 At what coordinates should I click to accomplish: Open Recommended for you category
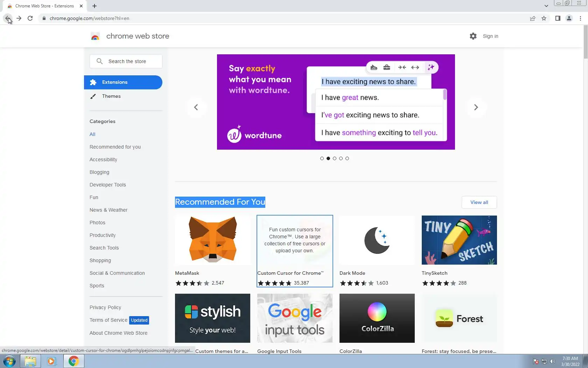115,147
